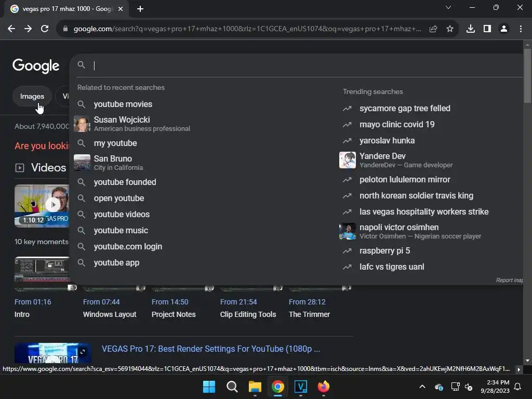Open Firefox from taskbar

[x=324, y=387]
